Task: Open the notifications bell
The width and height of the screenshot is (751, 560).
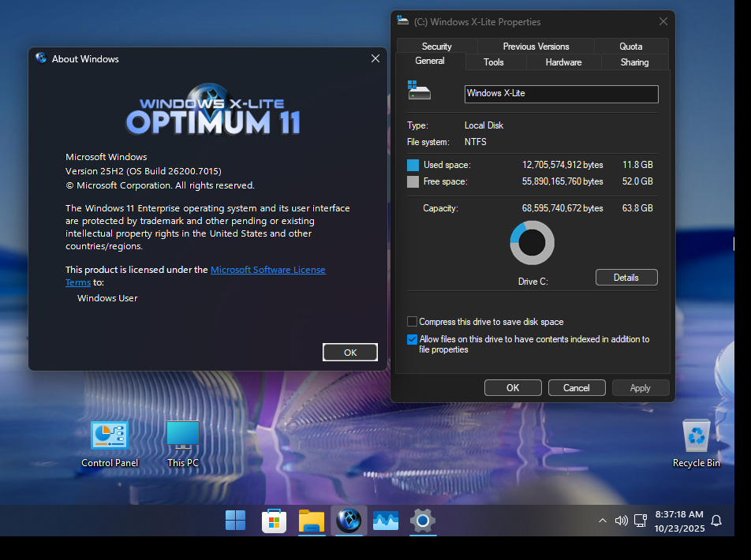Action: (716, 521)
